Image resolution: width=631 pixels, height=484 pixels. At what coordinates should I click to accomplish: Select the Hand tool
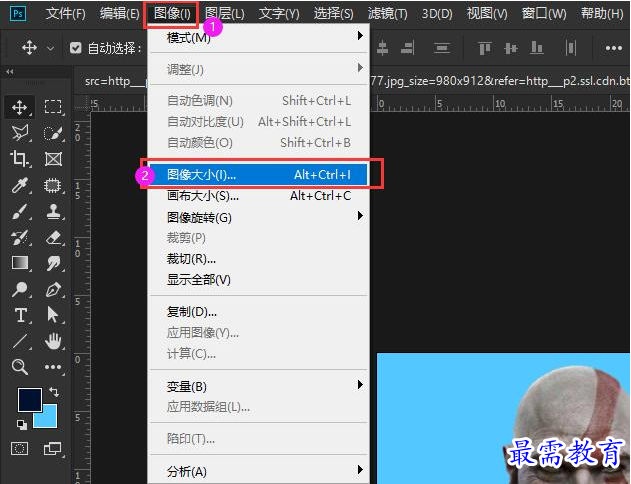pyautogui.click(x=53, y=342)
